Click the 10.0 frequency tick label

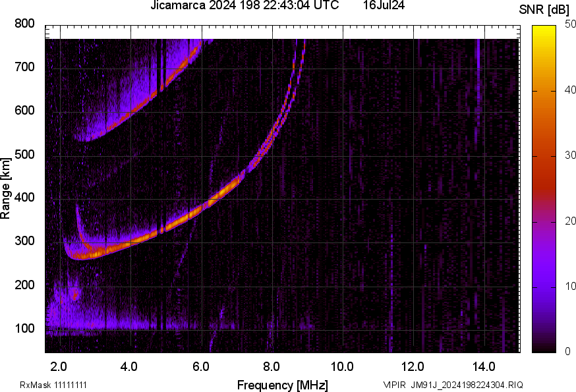click(x=342, y=367)
